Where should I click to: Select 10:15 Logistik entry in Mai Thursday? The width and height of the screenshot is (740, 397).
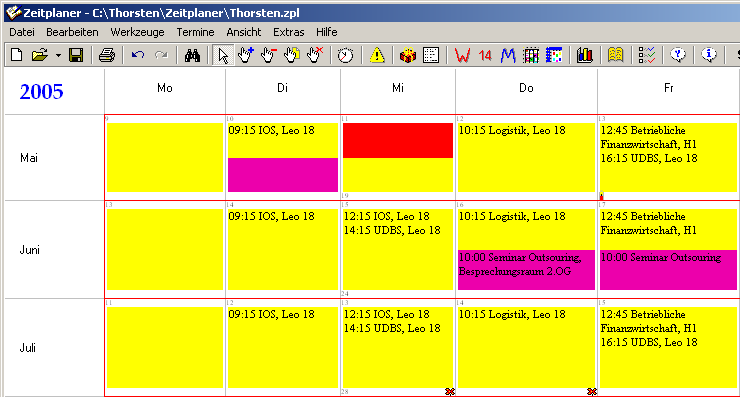[512, 130]
